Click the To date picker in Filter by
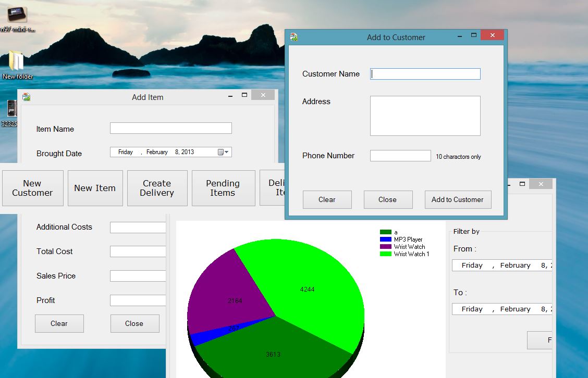588x378 pixels. point(502,309)
